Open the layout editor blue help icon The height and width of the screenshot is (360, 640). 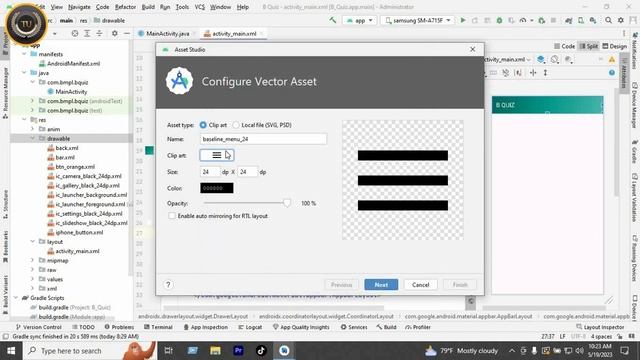tap(612, 73)
